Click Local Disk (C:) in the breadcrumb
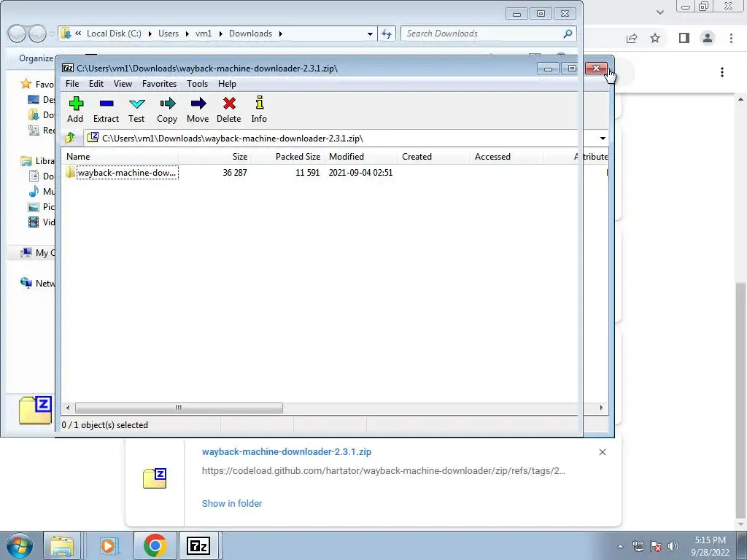Viewport: 747px width, 560px height. pyautogui.click(x=114, y=34)
